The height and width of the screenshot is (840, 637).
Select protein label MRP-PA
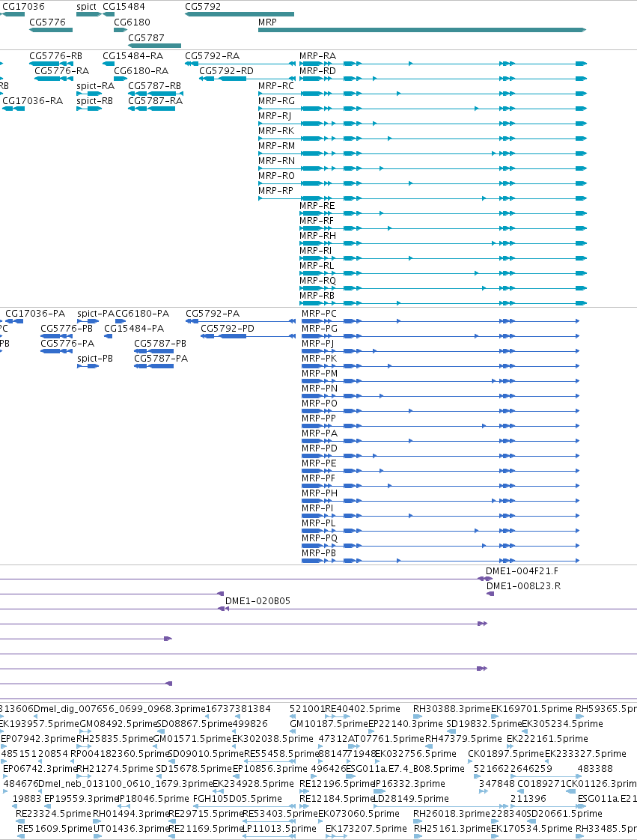pyautogui.click(x=320, y=433)
